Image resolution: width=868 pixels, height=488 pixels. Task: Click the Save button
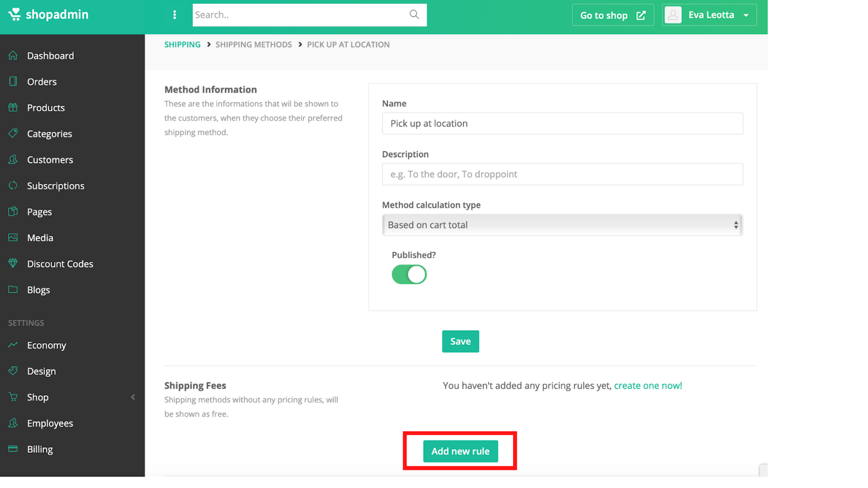(461, 341)
